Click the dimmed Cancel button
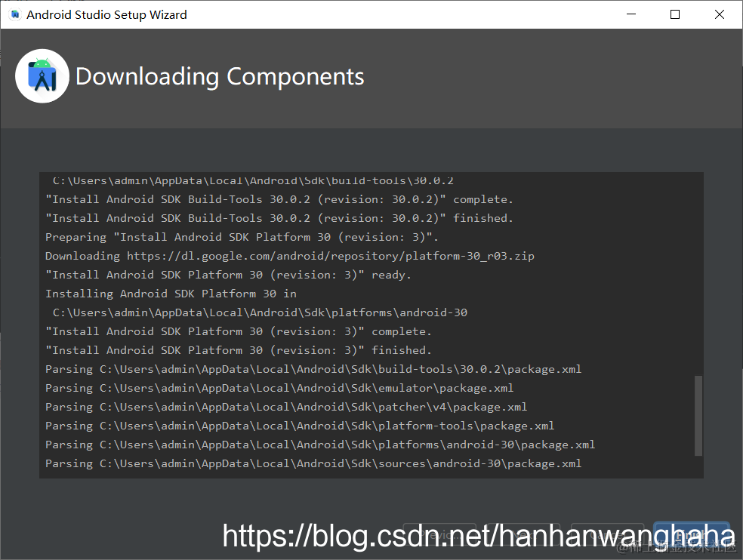Screen dimensions: 743x560 point(608,534)
